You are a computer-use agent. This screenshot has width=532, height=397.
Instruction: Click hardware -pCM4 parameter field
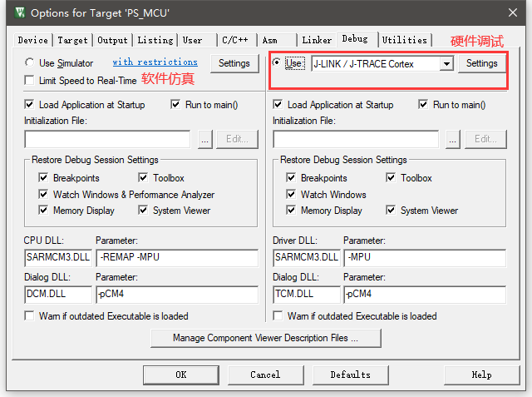[x=425, y=294]
